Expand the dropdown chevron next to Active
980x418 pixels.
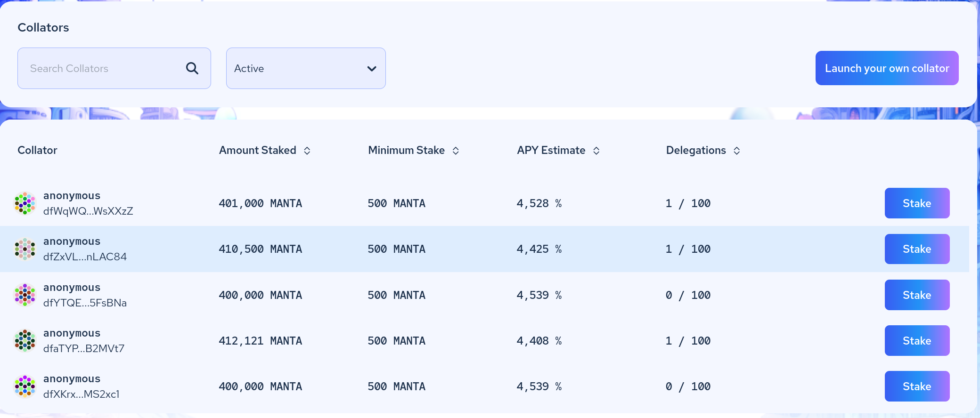(372, 69)
